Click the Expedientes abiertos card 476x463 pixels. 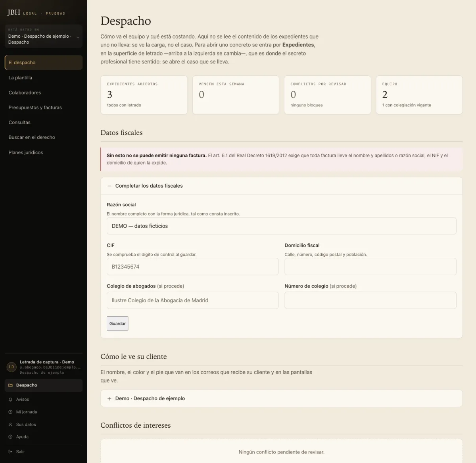point(144,95)
